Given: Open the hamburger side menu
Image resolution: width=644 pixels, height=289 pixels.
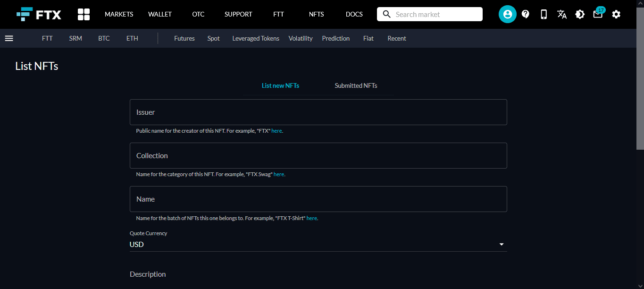Looking at the screenshot, I should click(x=9, y=38).
